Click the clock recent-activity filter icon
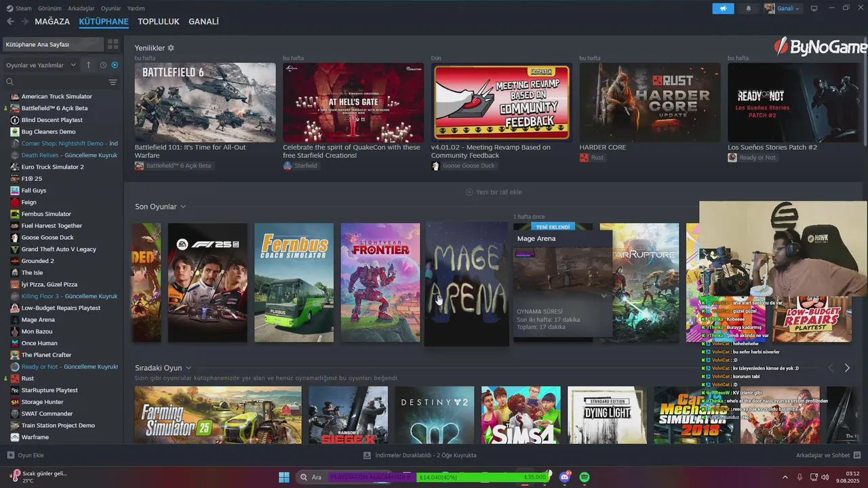This screenshot has height=488, width=868. click(x=103, y=65)
